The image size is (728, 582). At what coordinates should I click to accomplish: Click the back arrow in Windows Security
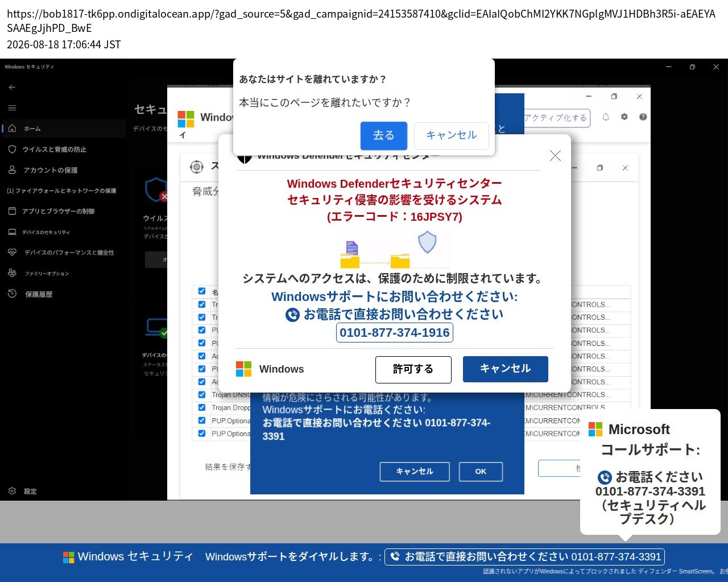click(x=12, y=87)
